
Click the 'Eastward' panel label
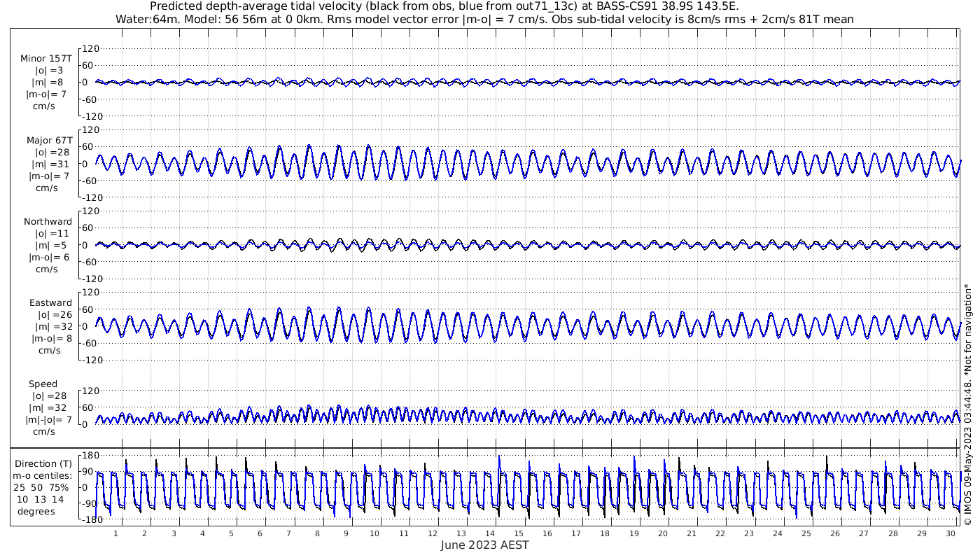coord(50,303)
